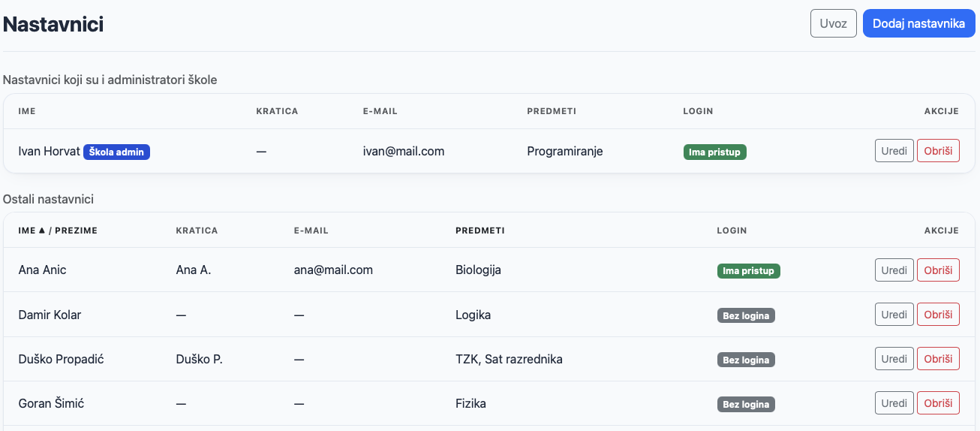980x431 pixels.
Task: Open Uredi for Duško Propadić
Action: pyautogui.click(x=894, y=358)
